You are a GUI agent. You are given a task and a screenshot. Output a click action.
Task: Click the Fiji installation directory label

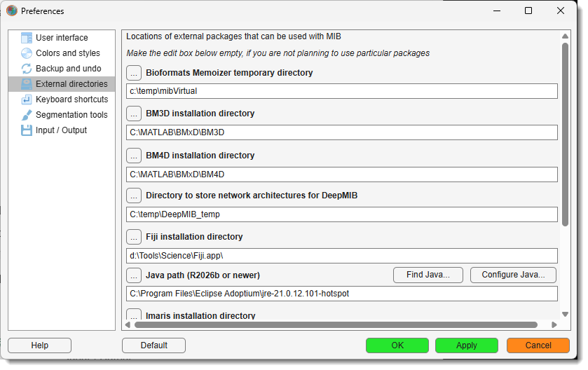[x=194, y=237]
